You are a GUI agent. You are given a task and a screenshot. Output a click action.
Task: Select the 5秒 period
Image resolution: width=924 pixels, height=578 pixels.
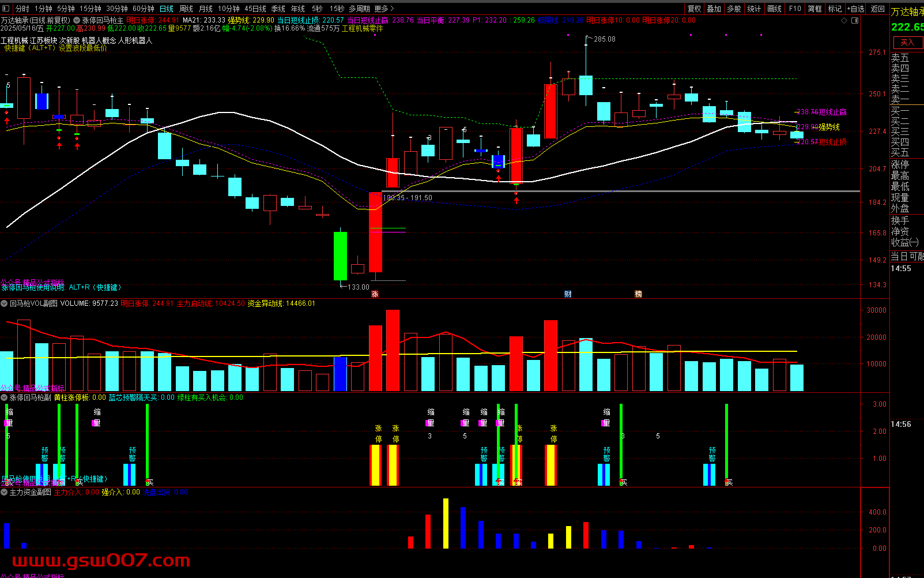(317, 9)
